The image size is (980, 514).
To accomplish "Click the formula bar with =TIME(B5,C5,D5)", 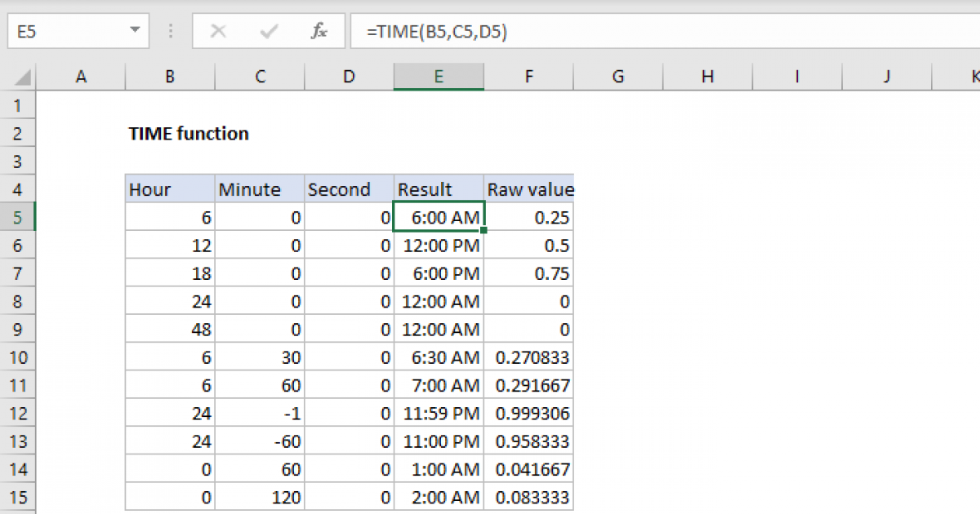I will coord(665,32).
